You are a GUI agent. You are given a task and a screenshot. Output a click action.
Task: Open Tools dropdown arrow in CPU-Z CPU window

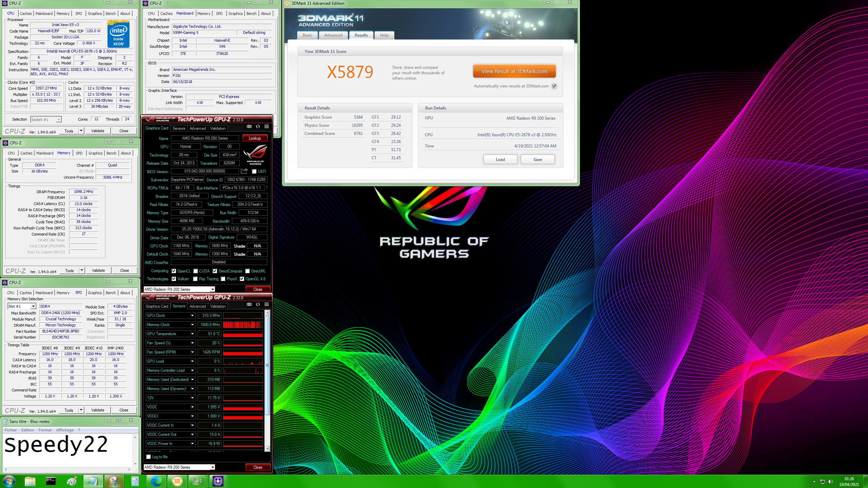pyautogui.click(x=81, y=131)
